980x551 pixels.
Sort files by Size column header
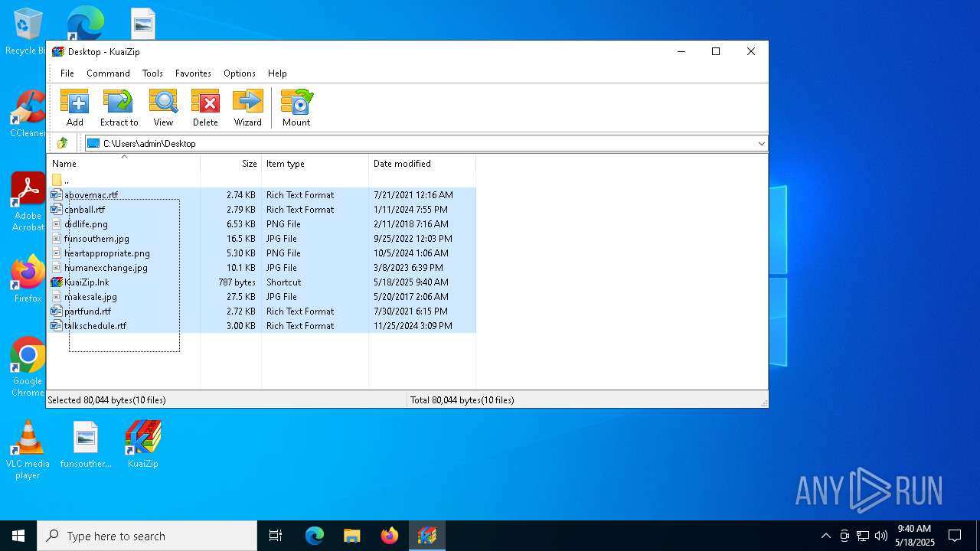(x=231, y=164)
